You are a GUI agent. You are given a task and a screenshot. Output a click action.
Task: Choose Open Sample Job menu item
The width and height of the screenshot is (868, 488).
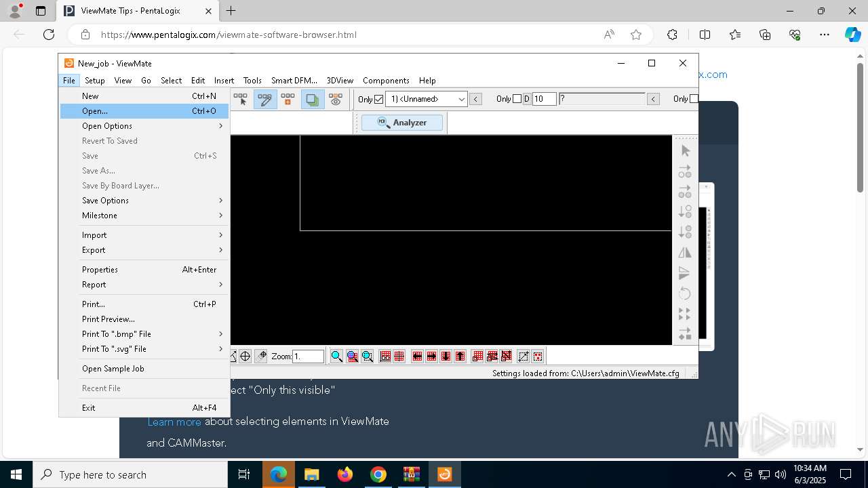click(x=144, y=369)
